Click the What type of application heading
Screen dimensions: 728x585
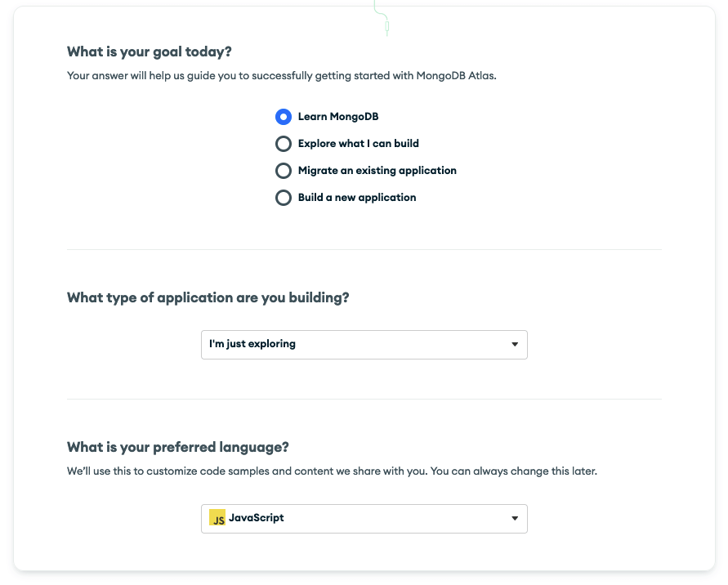208,298
